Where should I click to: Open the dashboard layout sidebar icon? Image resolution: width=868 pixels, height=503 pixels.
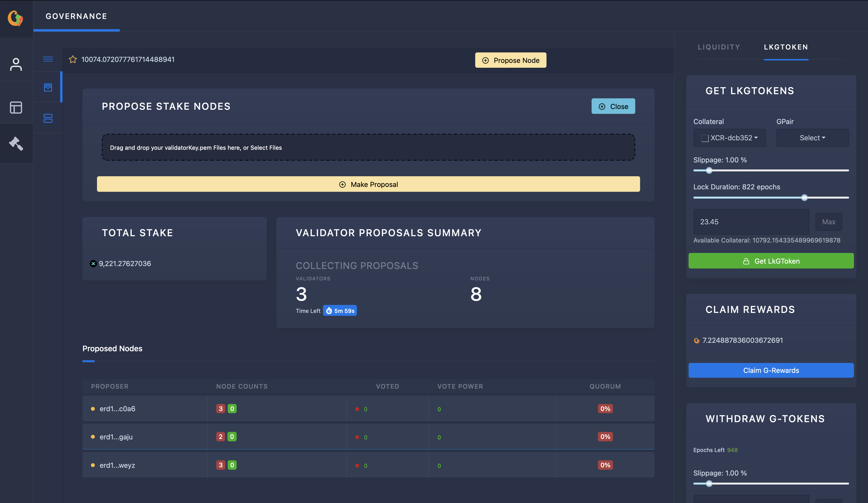16,107
